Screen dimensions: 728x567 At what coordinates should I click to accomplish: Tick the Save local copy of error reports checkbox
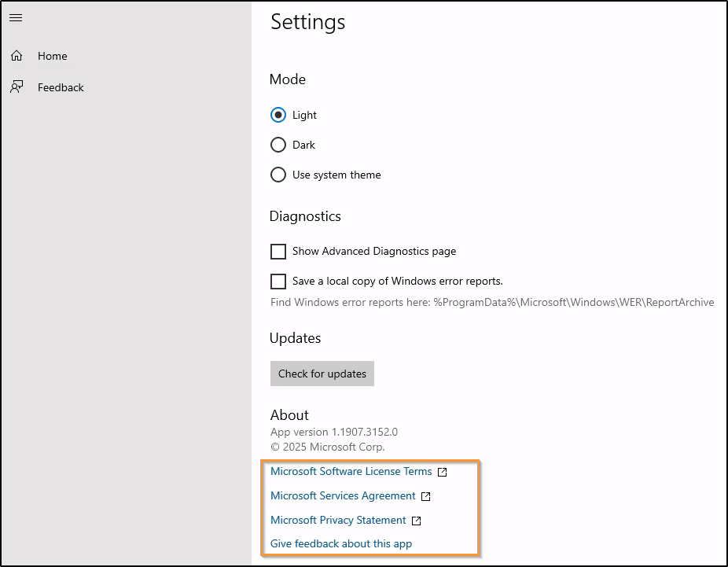point(278,282)
